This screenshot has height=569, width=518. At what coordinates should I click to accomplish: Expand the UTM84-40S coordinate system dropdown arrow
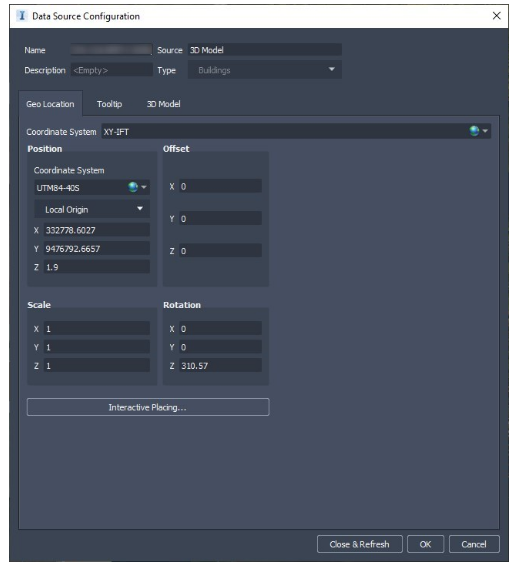[x=144, y=187]
